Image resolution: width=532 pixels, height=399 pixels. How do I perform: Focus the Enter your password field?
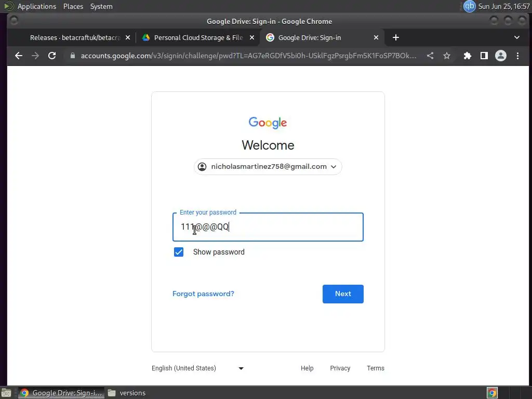(x=268, y=227)
